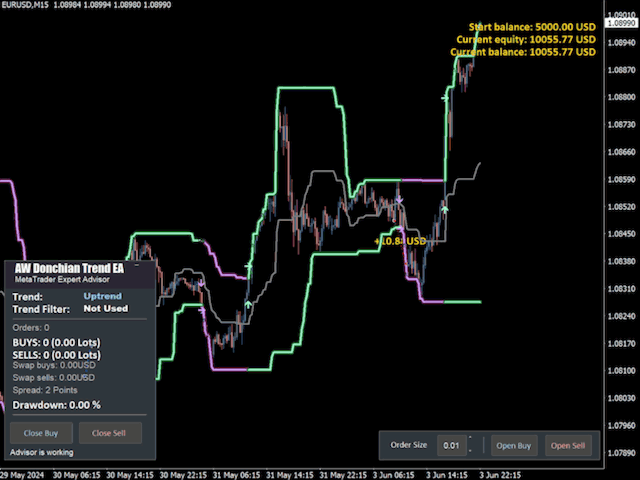Click the EURUSD,M15 symbol header
Image resolution: width=640 pixels, height=480 pixels.
28,7
